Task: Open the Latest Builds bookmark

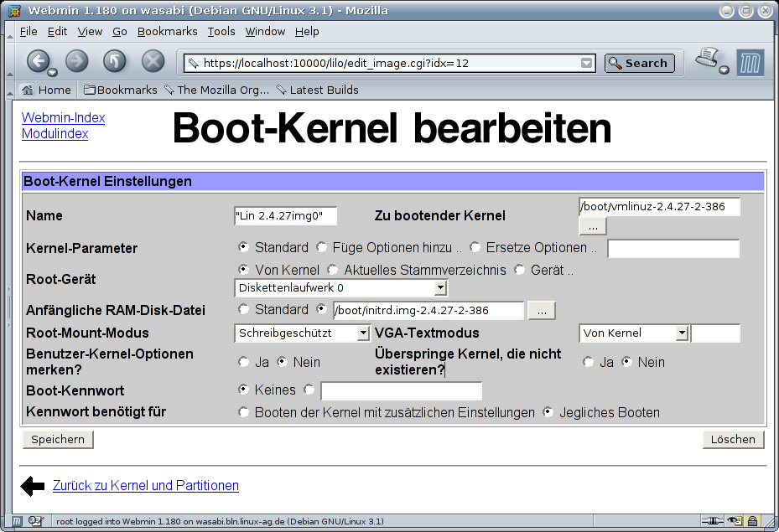Action: coord(318,90)
